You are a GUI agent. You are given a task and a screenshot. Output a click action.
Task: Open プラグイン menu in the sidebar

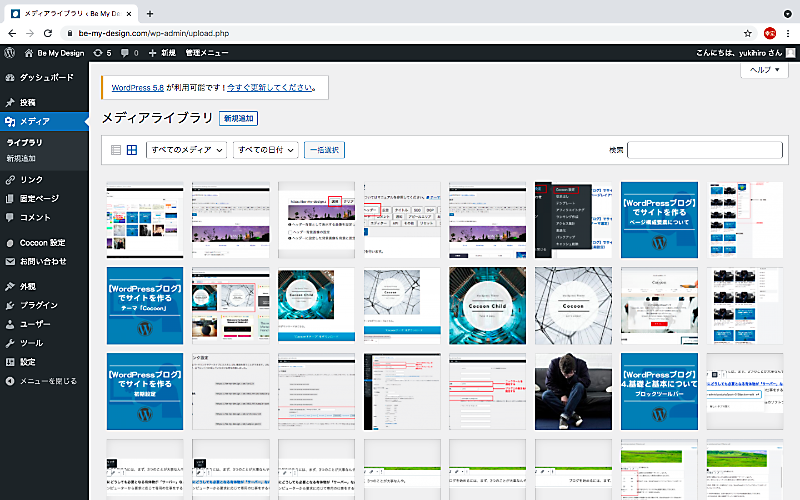pos(38,305)
